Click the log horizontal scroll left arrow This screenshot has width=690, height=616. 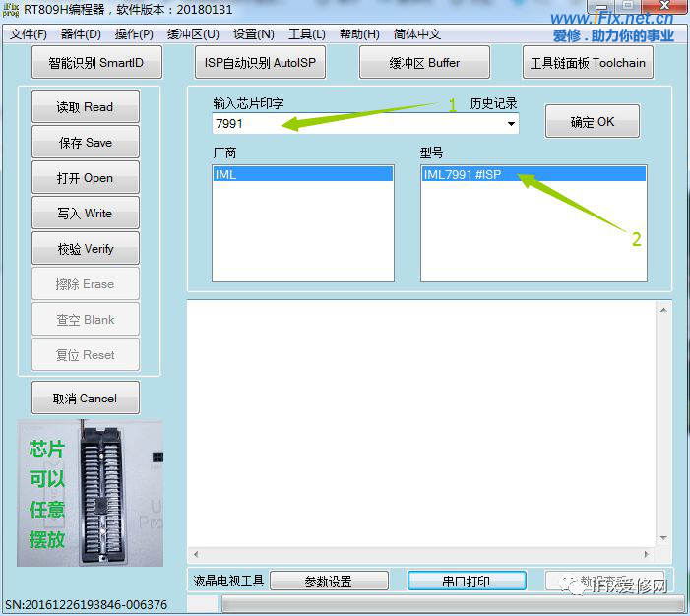pyautogui.click(x=196, y=554)
